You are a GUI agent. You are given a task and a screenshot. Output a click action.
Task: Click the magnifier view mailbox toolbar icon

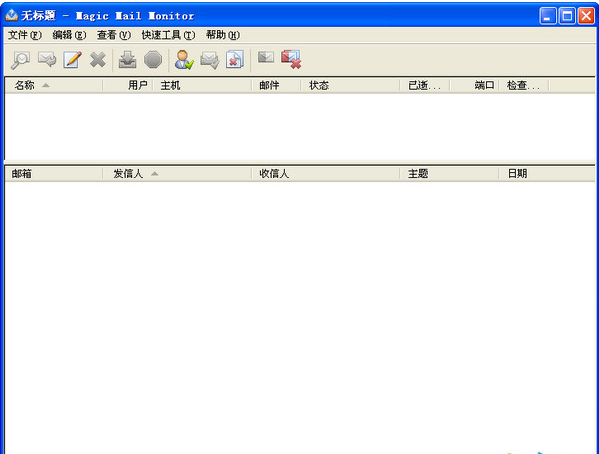pyautogui.click(x=20, y=60)
